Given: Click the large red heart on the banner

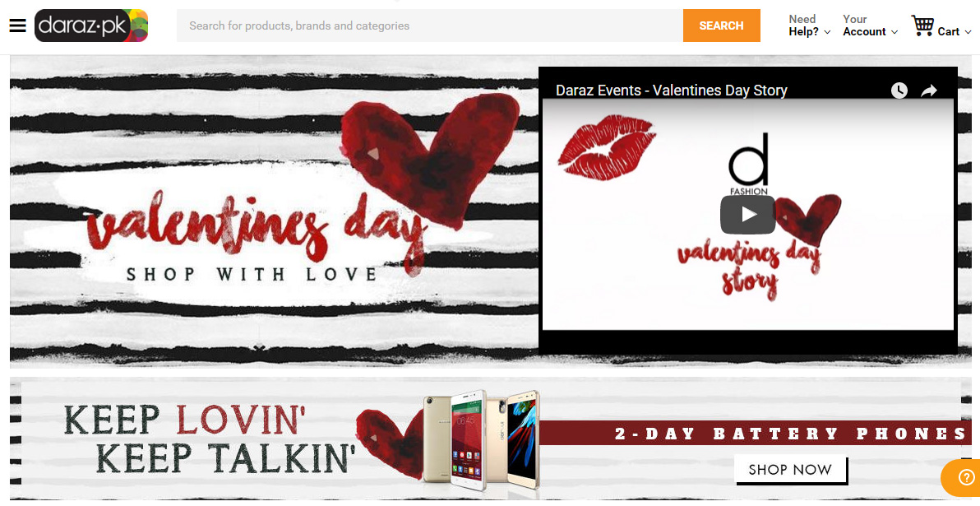Looking at the screenshot, I should pyautogui.click(x=432, y=158).
